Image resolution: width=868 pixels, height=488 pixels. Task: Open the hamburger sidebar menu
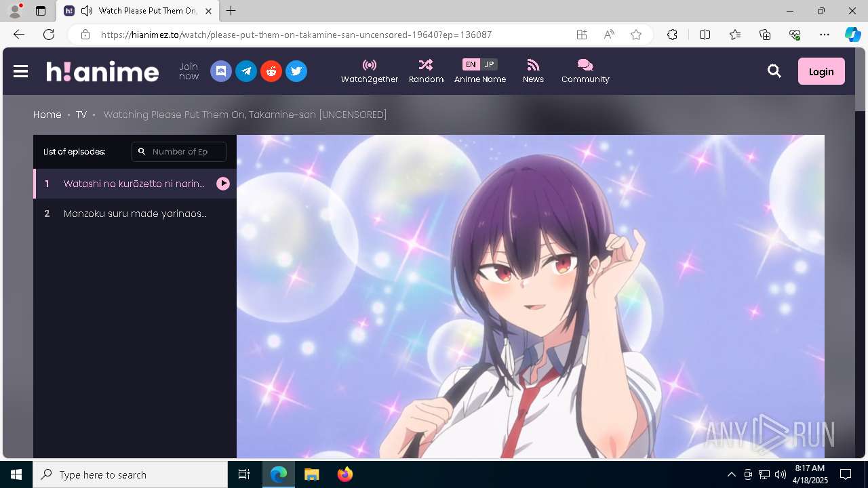(x=20, y=71)
